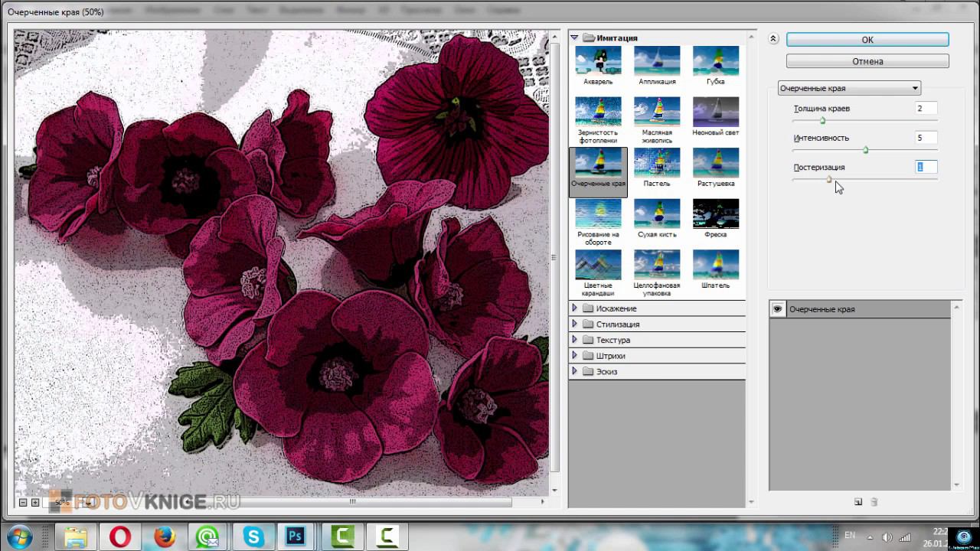The width and height of the screenshot is (980, 551).
Task: Open the Очерченные края filter dropdown
Action: point(849,89)
